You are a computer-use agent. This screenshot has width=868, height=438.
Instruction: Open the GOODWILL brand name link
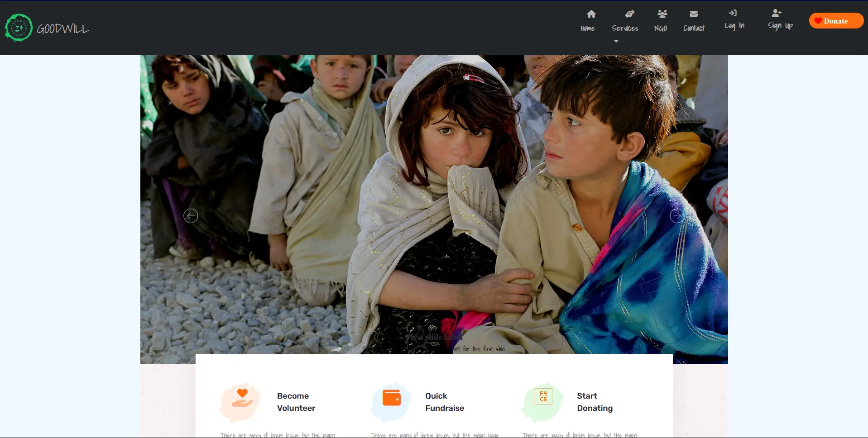tap(63, 29)
